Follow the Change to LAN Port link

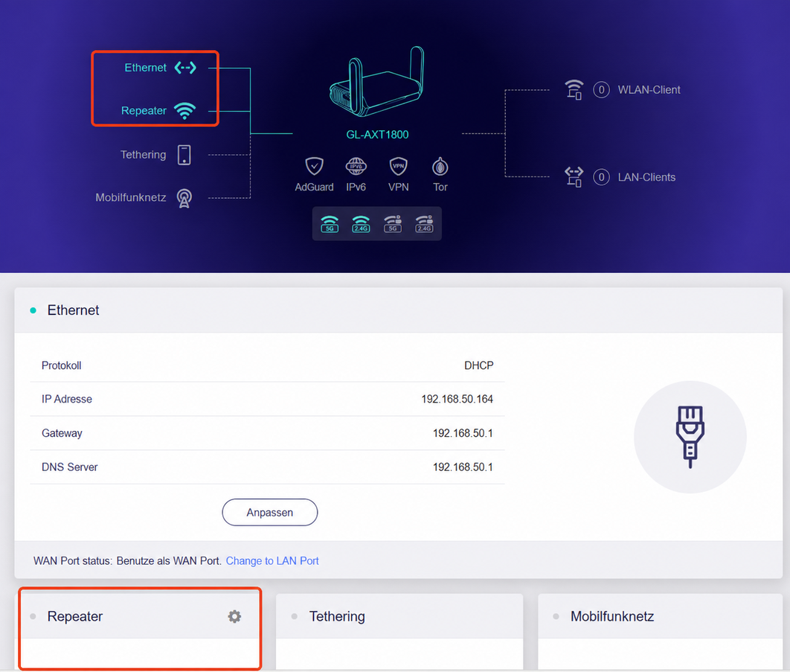pos(272,560)
